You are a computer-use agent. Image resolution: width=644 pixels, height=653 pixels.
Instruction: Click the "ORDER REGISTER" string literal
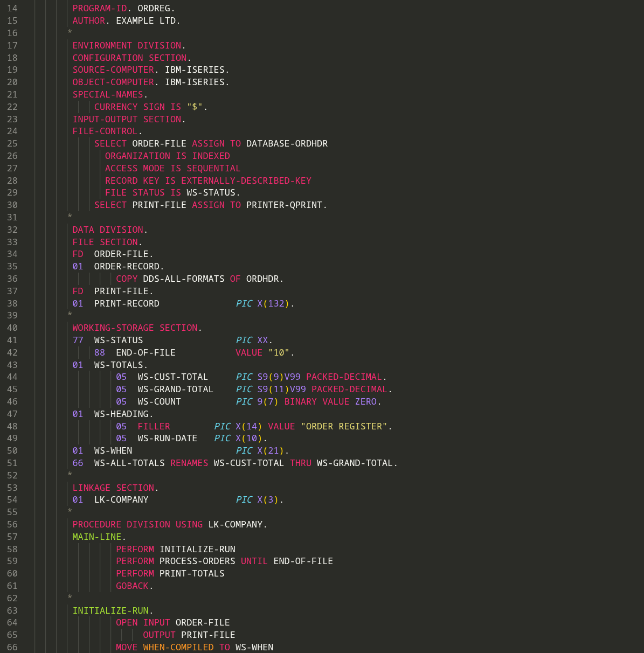coord(344,427)
